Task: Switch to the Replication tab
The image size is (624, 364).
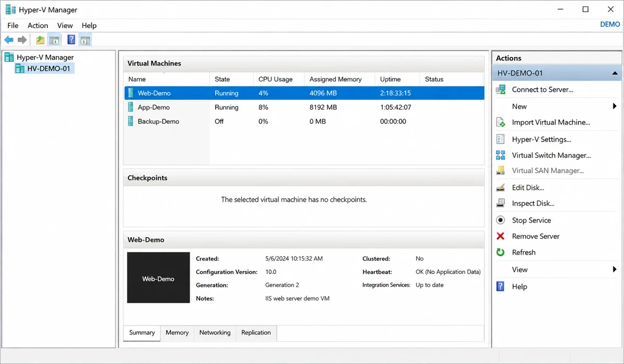Action: click(256, 333)
